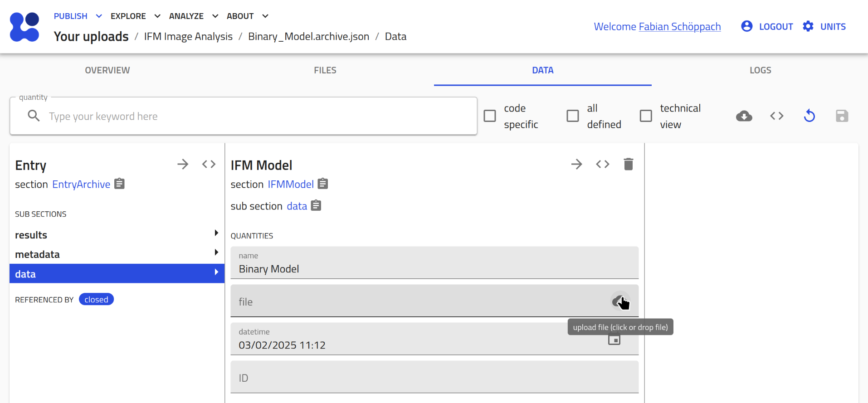The width and height of the screenshot is (868, 403).
Task: Open the LOGS tab
Action: pos(760,70)
